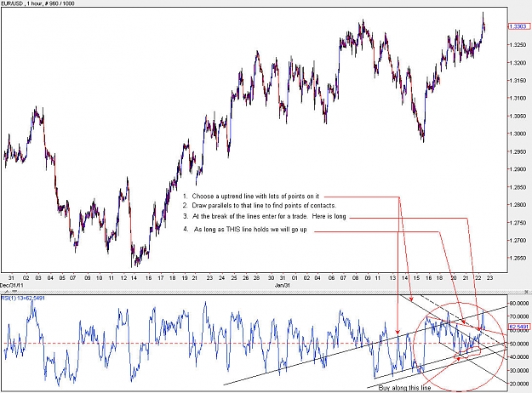Click the 1.2900 price axis label

click(x=518, y=169)
